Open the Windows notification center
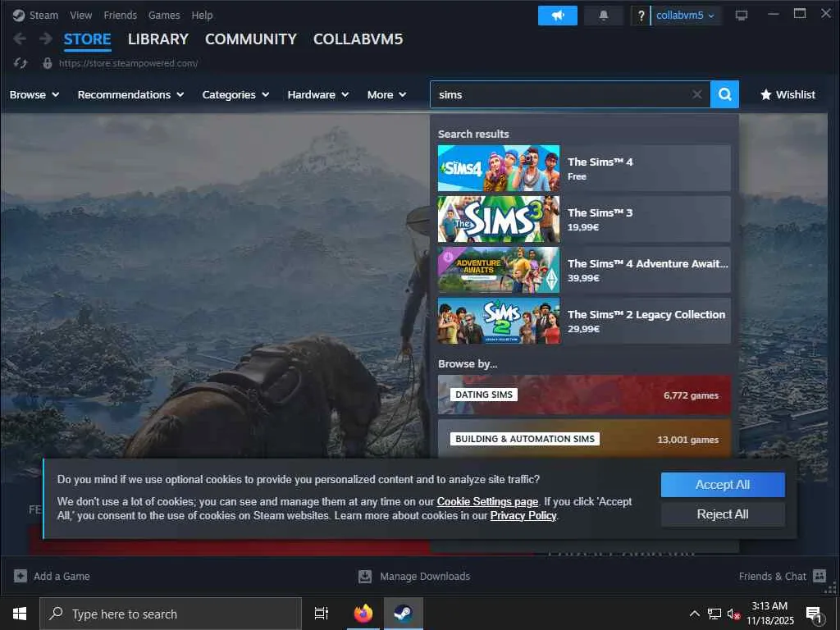The height and width of the screenshot is (630, 840). pos(815,614)
